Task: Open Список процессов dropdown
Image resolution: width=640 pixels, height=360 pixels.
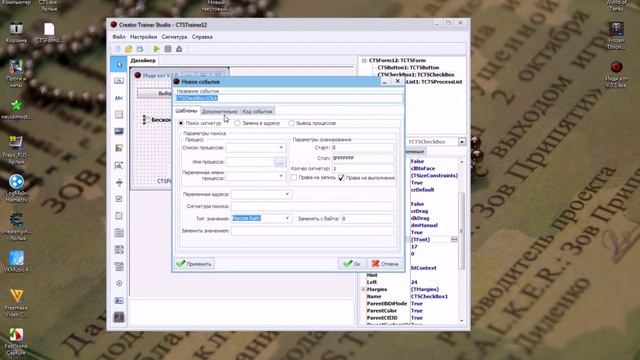Action: [x=281, y=148]
